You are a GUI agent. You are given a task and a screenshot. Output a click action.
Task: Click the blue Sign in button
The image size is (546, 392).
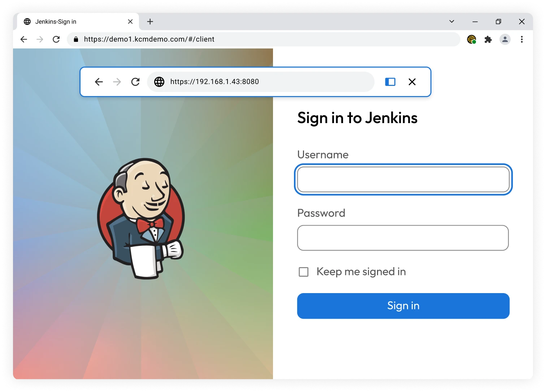403,306
